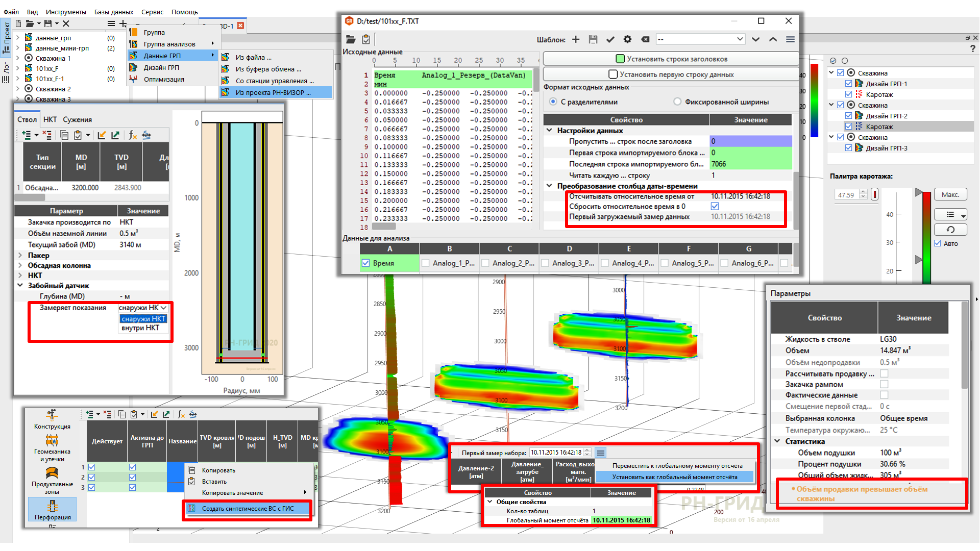980x551 pixels.
Task: Click the reset palette rotate icon
Action: (x=950, y=230)
